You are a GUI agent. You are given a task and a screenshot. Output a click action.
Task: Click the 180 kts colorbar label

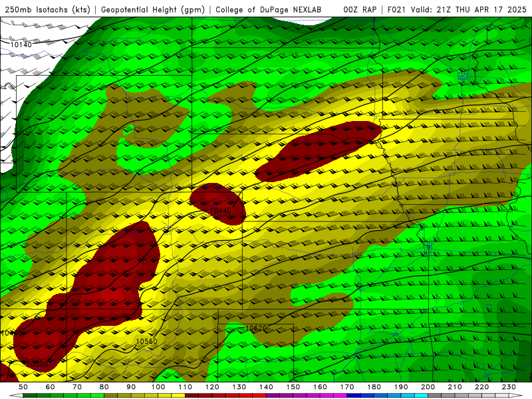click(374, 387)
